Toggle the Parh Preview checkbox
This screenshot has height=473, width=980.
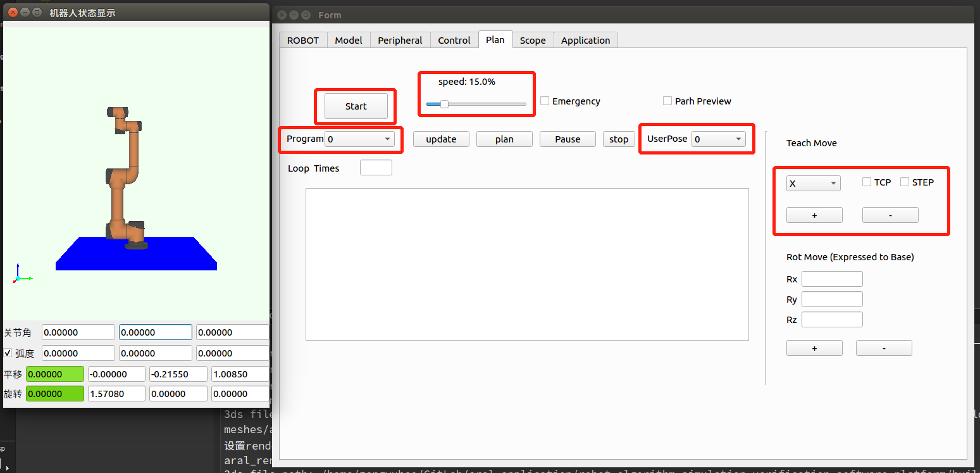pos(667,101)
